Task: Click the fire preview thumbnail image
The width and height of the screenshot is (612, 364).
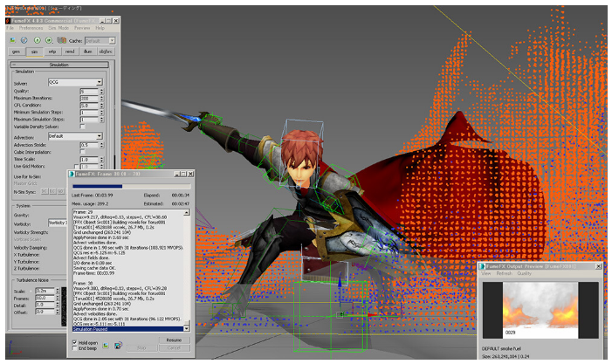Action: pos(540,310)
